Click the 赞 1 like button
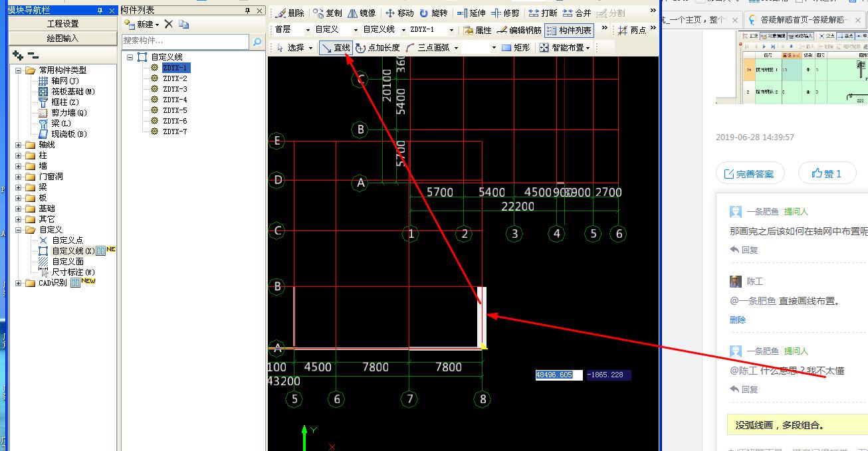 coord(827,174)
